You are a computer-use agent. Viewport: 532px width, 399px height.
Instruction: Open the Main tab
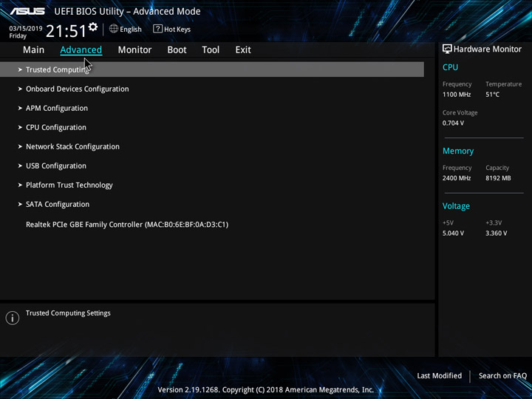click(33, 50)
